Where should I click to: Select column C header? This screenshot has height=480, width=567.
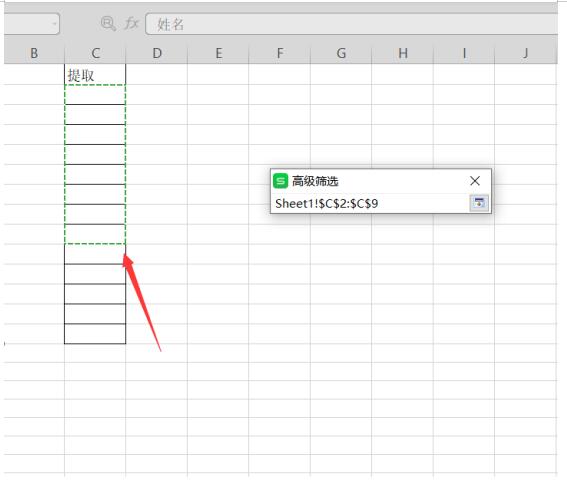(95, 53)
